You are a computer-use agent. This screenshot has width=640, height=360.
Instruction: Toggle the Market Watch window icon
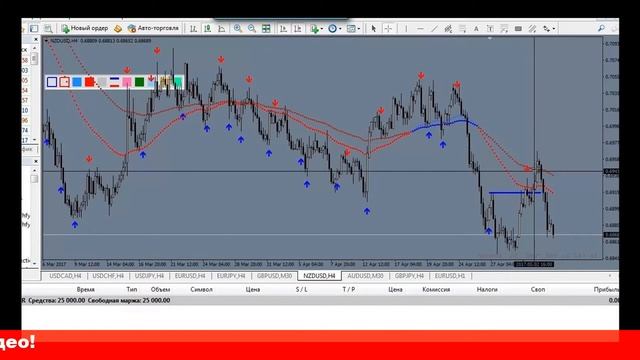34,29
